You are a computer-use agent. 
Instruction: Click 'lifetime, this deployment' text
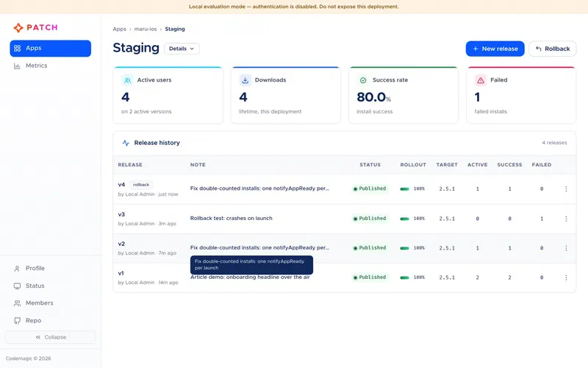click(x=270, y=112)
